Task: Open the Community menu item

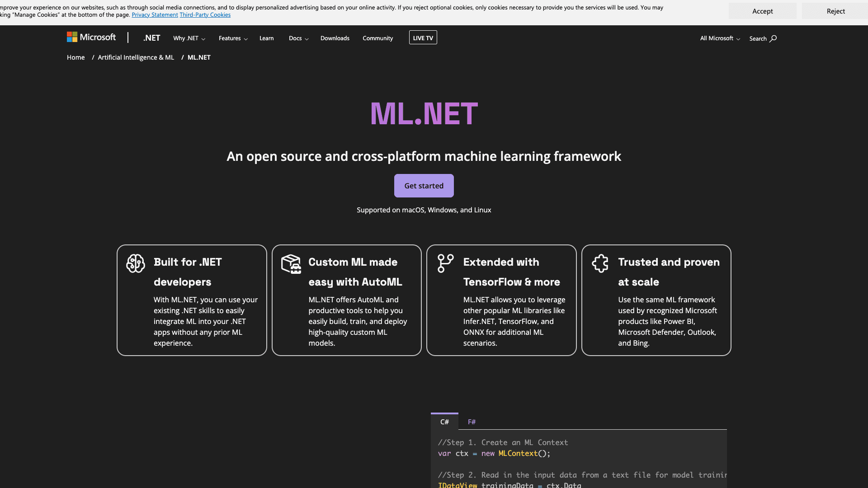Action: pos(377,38)
